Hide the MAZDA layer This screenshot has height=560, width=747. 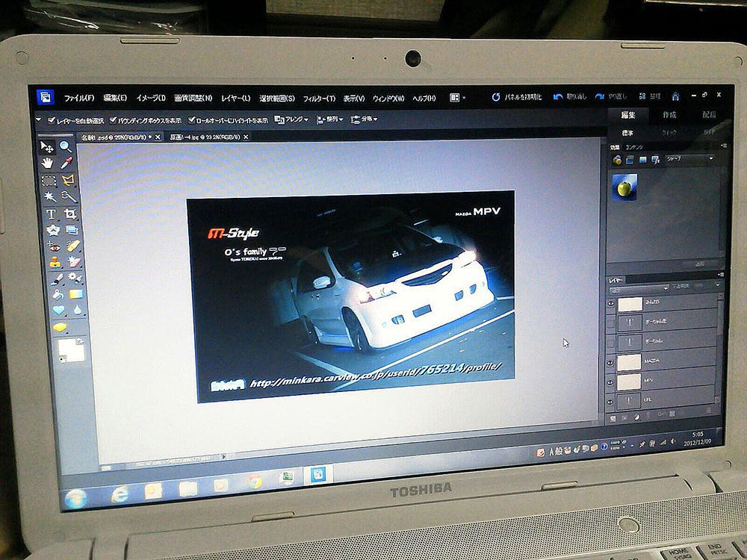611,363
